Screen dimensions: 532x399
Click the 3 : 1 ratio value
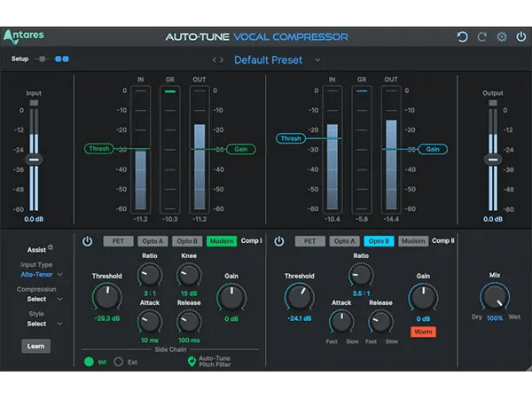150,293
